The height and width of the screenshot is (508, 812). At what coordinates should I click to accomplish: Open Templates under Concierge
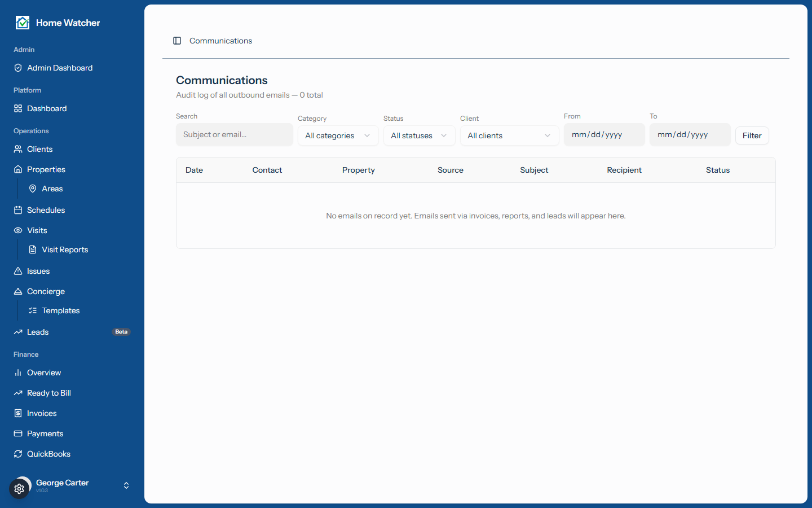point(80,310)
